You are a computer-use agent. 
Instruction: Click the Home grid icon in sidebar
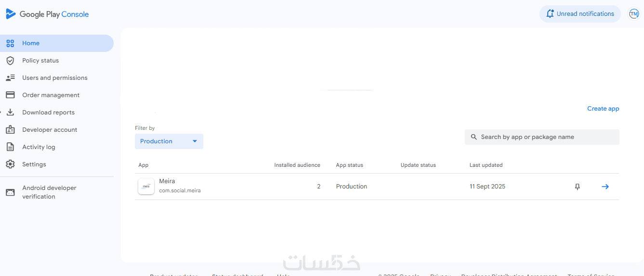tap(10, 43)
